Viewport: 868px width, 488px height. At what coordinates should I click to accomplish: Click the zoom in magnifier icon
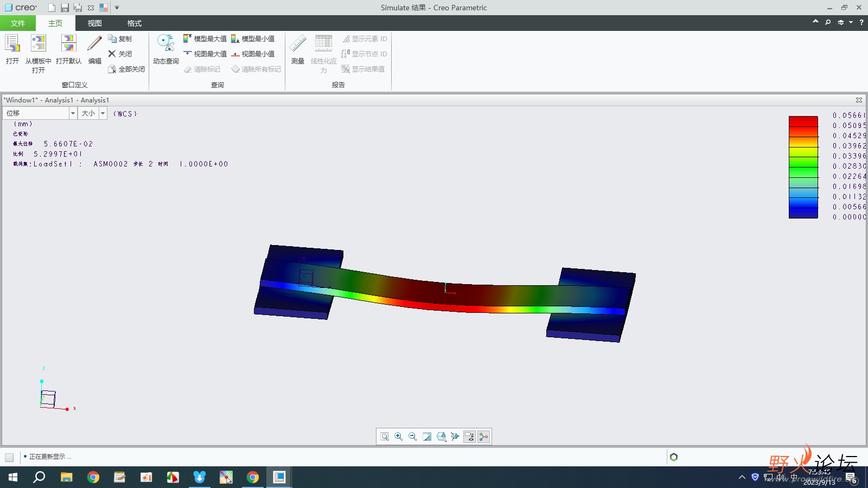click(399, 436)
